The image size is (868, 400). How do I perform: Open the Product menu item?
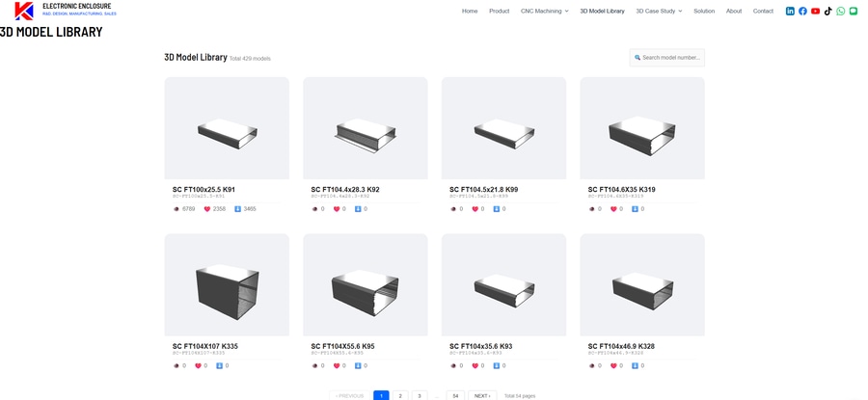click(x=499, y=11)
